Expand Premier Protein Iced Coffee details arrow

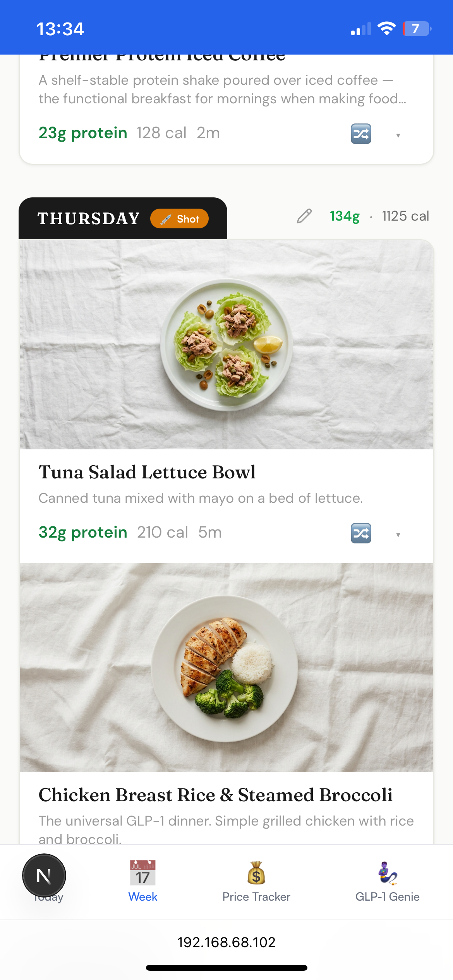pyautogui.click(x=398, y=135)
